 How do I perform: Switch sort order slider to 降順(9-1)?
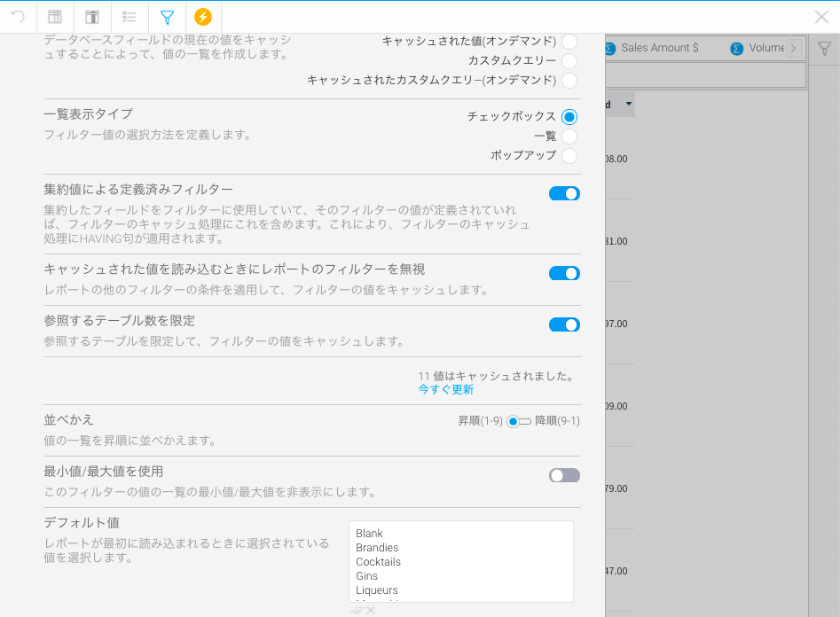tap(524, 421)
